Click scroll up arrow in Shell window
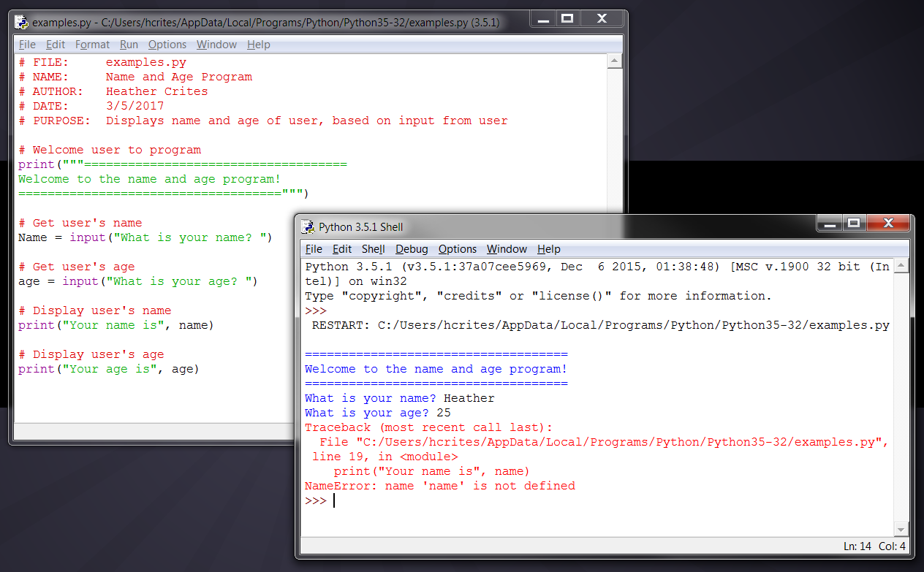This screenshot has height=572, width=924. click(901, 267)
